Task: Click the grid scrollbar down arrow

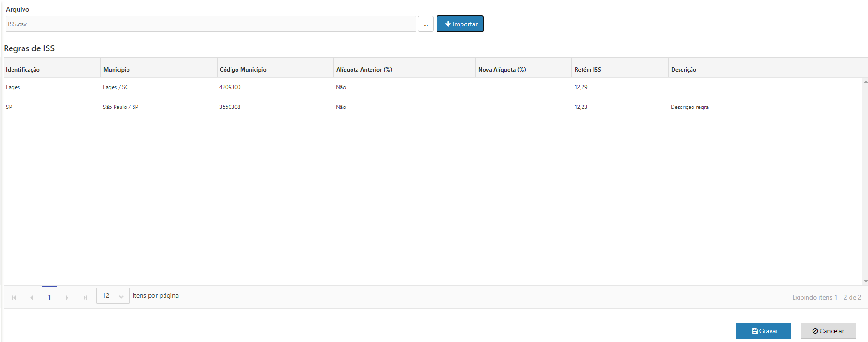Action: 865,281
